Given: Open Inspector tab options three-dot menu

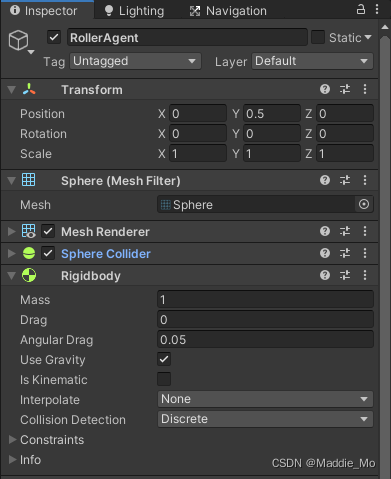Looking at the screenshot, I should click(x=377, y=9).
